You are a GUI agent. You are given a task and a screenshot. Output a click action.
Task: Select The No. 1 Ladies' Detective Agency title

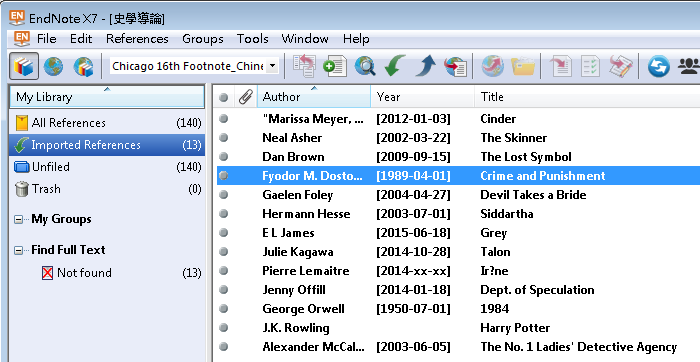(x=579, y=347)
